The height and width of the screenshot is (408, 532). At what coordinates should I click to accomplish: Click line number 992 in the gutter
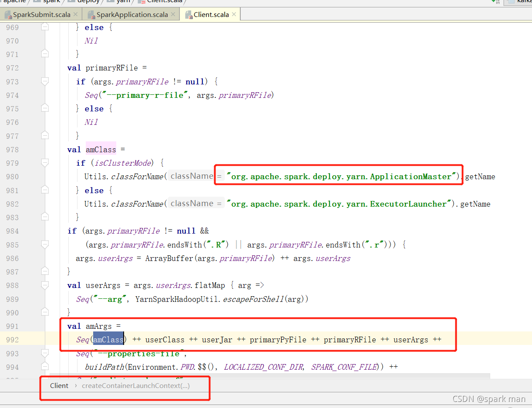pos(13,340)
